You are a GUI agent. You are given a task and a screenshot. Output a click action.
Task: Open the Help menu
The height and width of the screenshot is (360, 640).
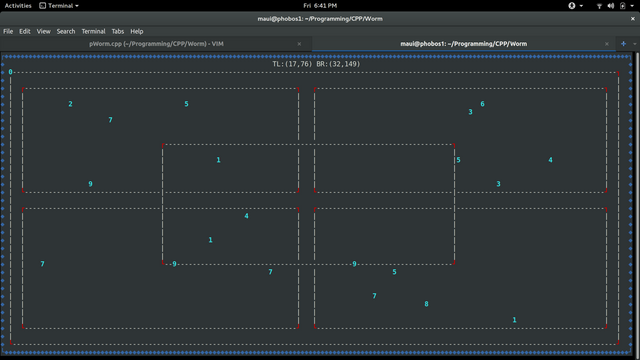click(x=137, y=31)
